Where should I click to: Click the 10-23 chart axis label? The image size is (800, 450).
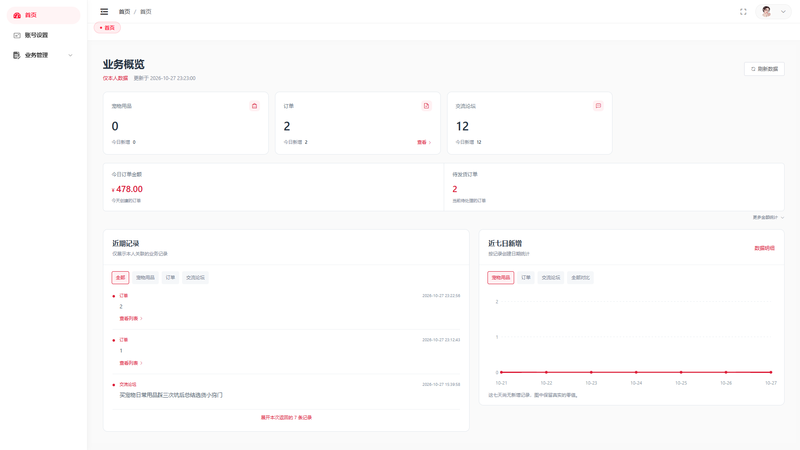click(591, 383)
